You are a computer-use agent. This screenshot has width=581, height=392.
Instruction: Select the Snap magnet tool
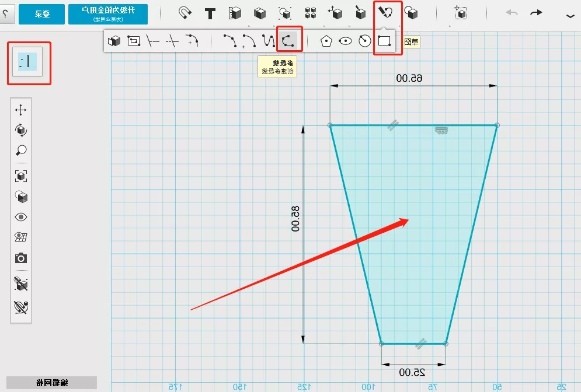pos(185,13)
